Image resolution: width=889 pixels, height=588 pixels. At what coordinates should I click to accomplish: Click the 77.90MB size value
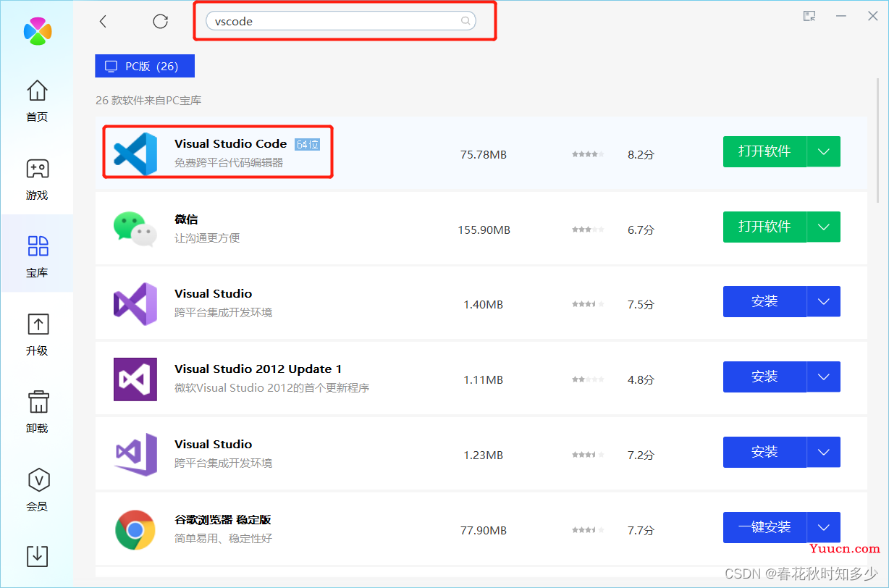pos(484,530)
